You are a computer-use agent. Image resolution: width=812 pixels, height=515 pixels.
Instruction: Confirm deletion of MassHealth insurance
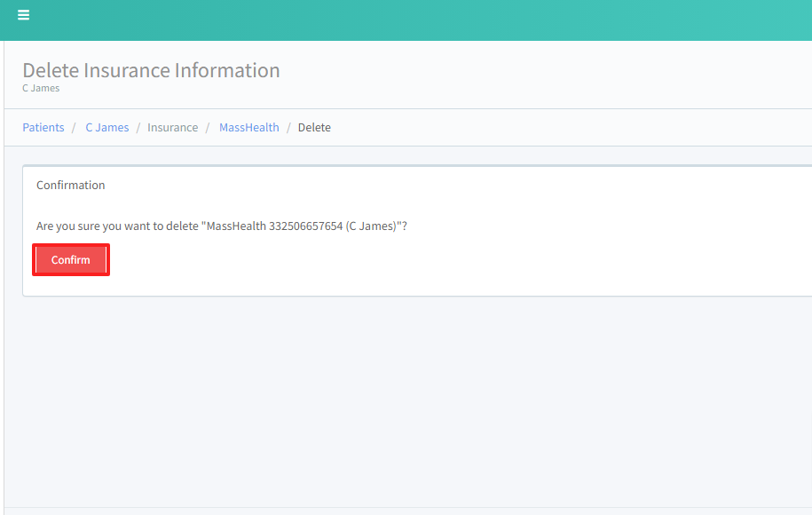[x=71, y=260]
